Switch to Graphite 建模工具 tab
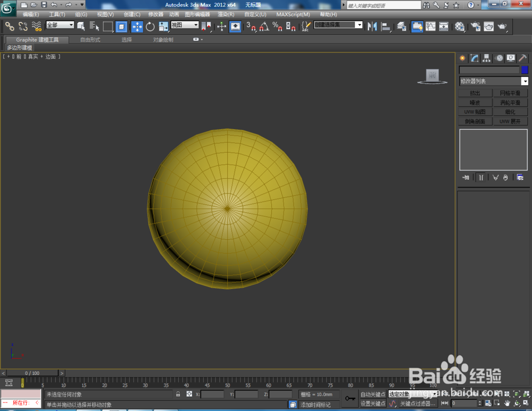Viewport: 532px width, 411px height. 37,40
